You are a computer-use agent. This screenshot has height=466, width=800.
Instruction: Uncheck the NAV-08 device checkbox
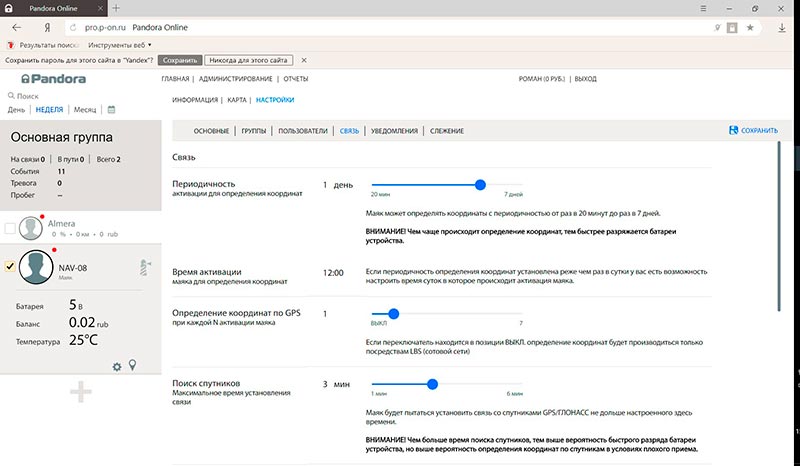10,266
